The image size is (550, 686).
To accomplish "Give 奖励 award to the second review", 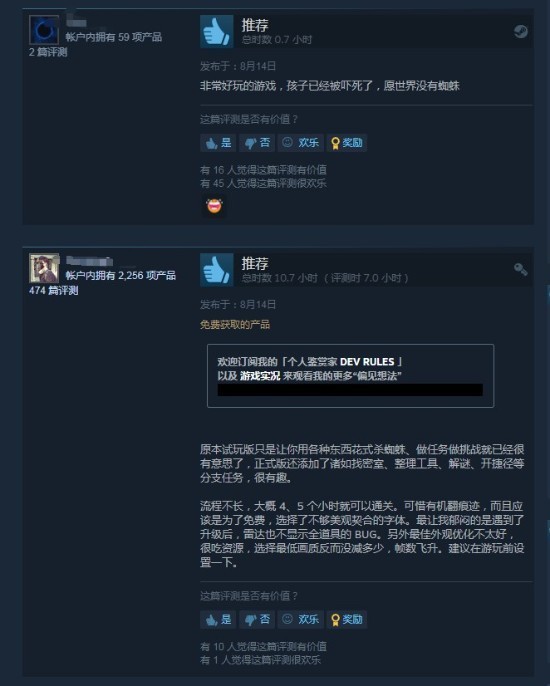I will tap(347, 620).
